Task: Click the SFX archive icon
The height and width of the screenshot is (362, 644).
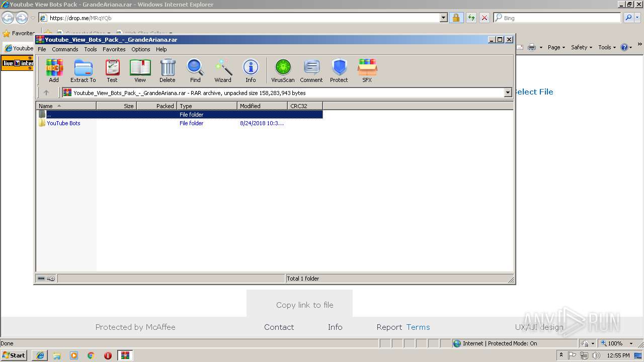Action: click(x=367, y=70)
